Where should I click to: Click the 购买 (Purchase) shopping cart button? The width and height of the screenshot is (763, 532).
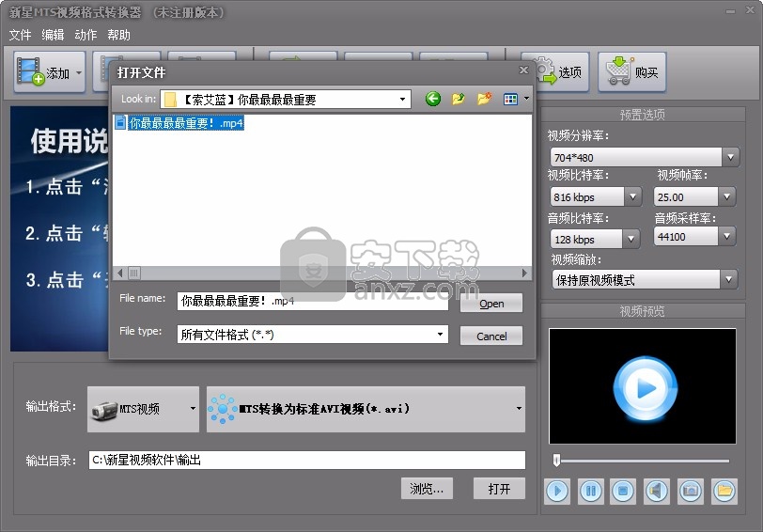click(x=631, y=72)
